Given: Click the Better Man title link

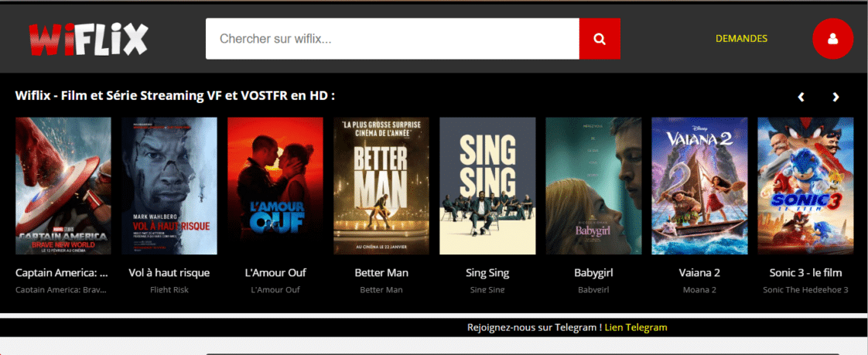Looking at the screenshot, I should [x=381, y=273].
